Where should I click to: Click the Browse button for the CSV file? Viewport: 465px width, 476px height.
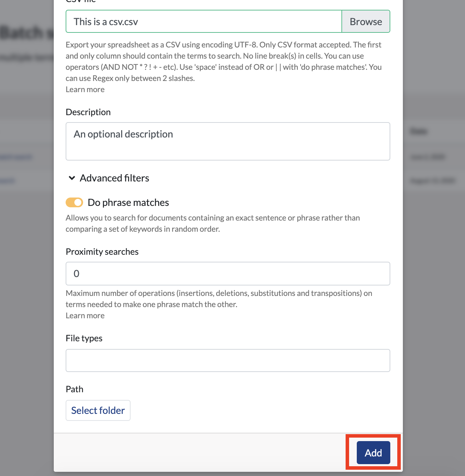366,22
